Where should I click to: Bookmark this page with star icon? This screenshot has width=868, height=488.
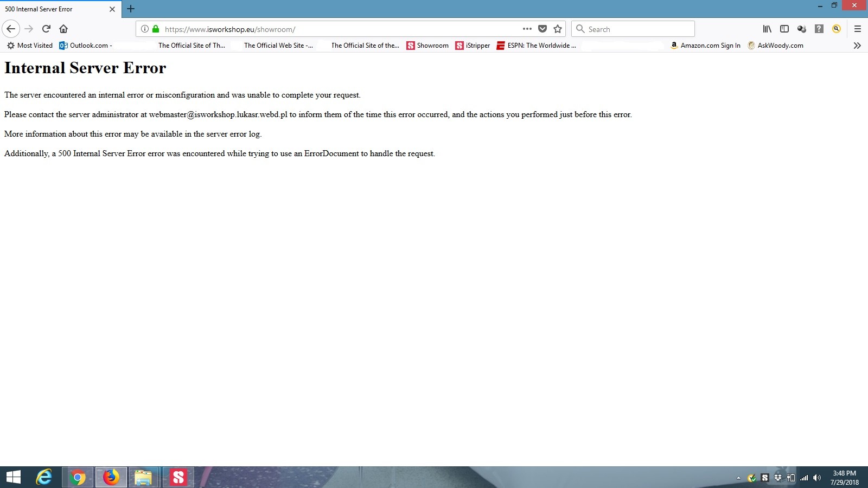[557, 29]
